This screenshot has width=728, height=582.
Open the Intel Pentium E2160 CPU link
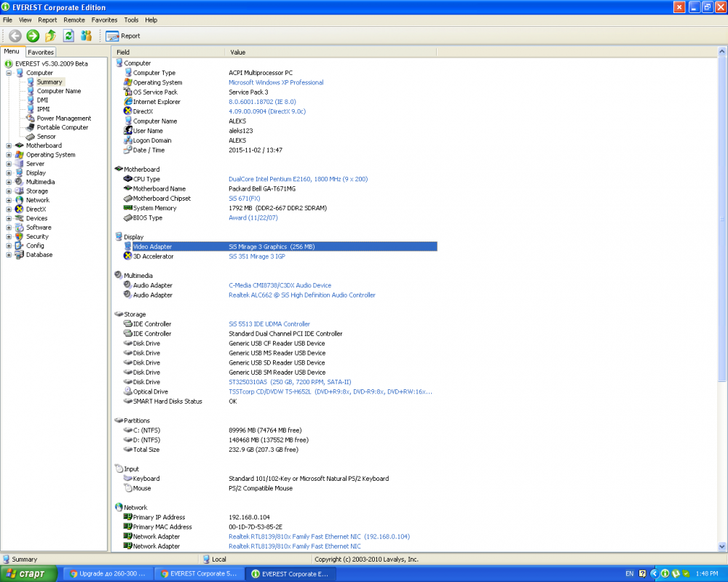coord(298,179)
